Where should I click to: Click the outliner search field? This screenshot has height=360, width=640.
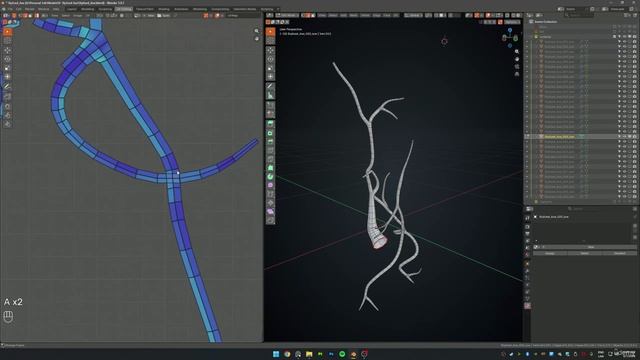click(580, 15)
